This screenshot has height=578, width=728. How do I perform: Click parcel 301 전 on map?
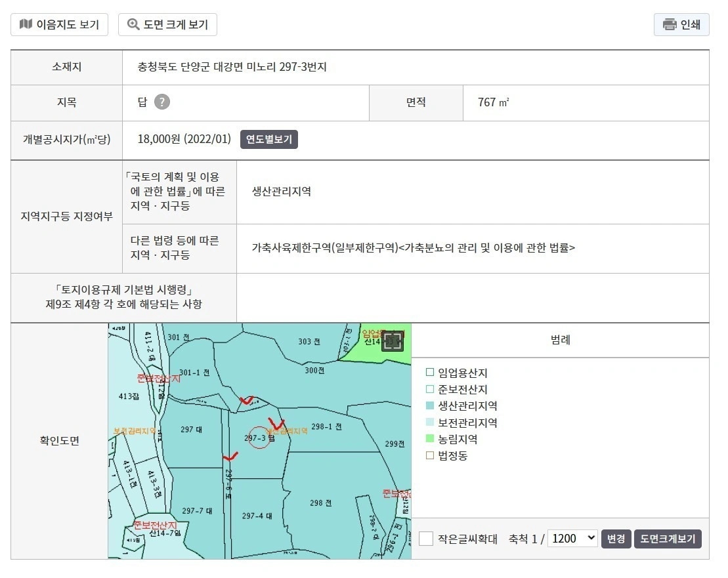point(179,337)
